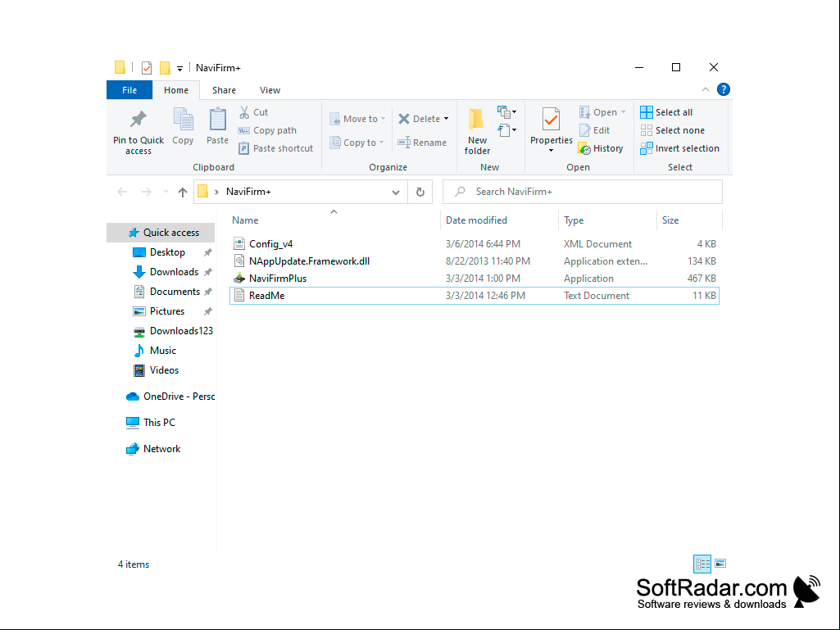Screen dimensions: 840x630
Task: Rename the selected file
Action: click(422, 143)
